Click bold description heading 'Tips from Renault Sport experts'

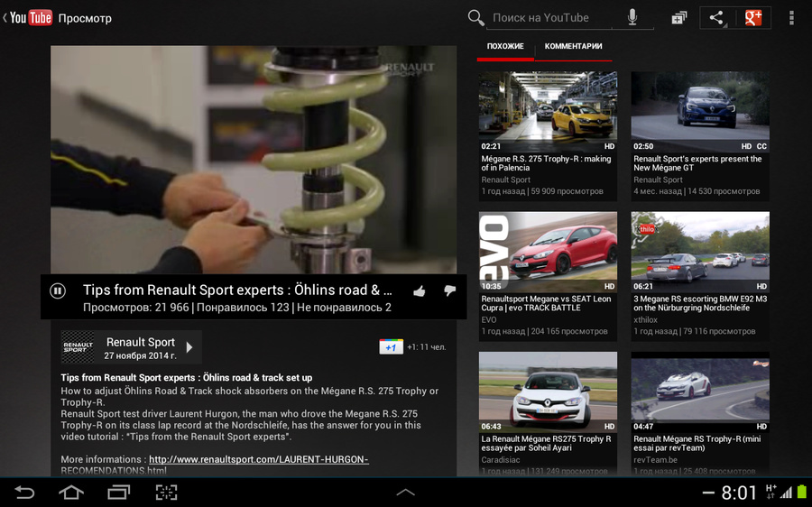click(187, 377)
